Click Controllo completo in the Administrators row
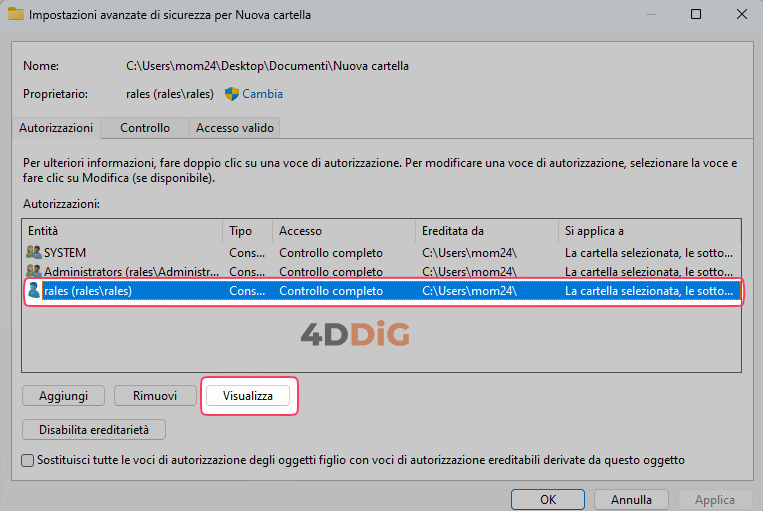 tap(331, 272)
